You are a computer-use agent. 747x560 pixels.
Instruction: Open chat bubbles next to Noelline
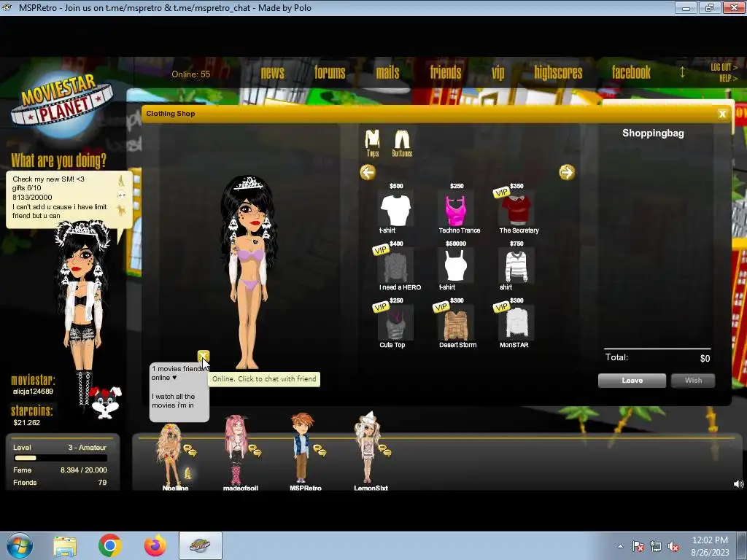(190, 451)
